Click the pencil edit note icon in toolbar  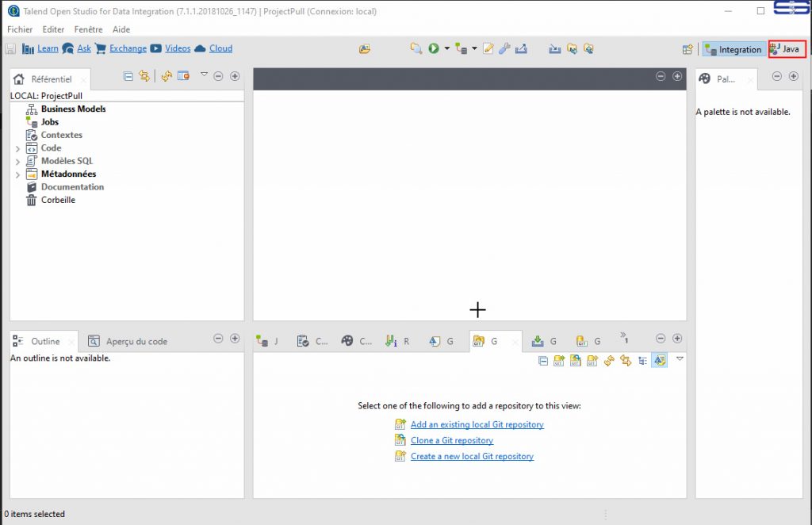(488, 48)
